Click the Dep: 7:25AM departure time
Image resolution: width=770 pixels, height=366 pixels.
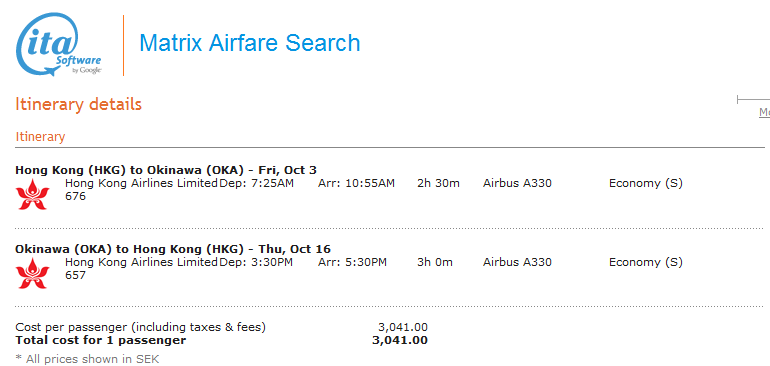tap(256, 183)
